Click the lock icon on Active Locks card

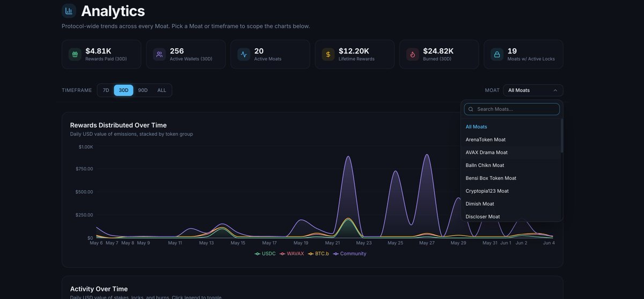point(497,54)
